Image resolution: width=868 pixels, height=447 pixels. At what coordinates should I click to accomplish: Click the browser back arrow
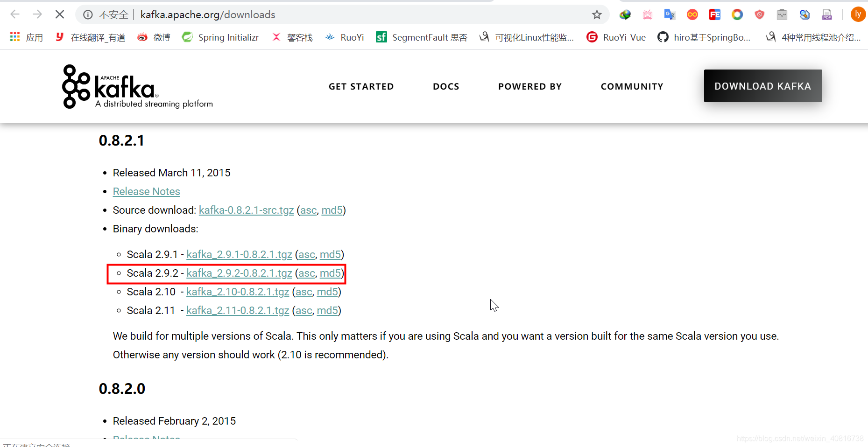(15, 14)
